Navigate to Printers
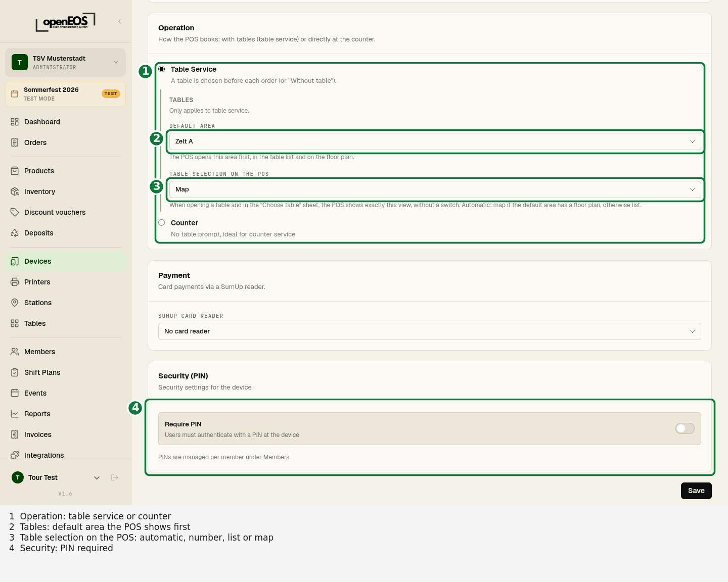Screen dimensions: 728x582 [x=66, y=282]
